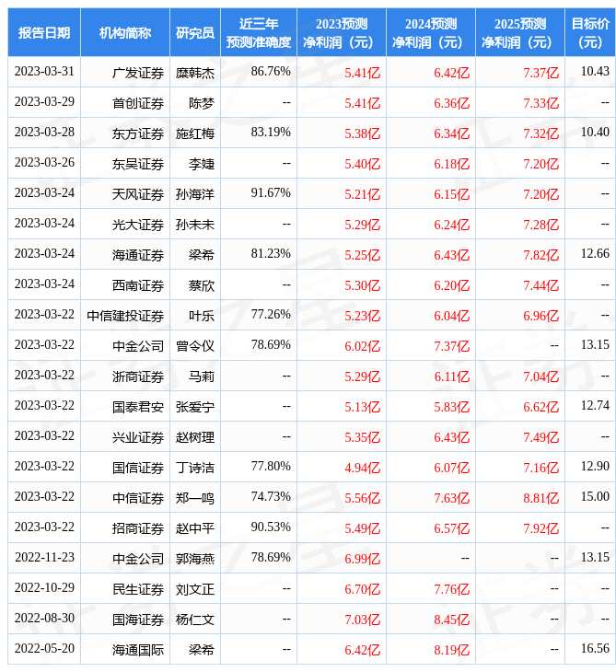Image resolution: width=616 pixels, height=672 pixels.
Task: Click the date 2022-08-30
Action: pos(44,619)
